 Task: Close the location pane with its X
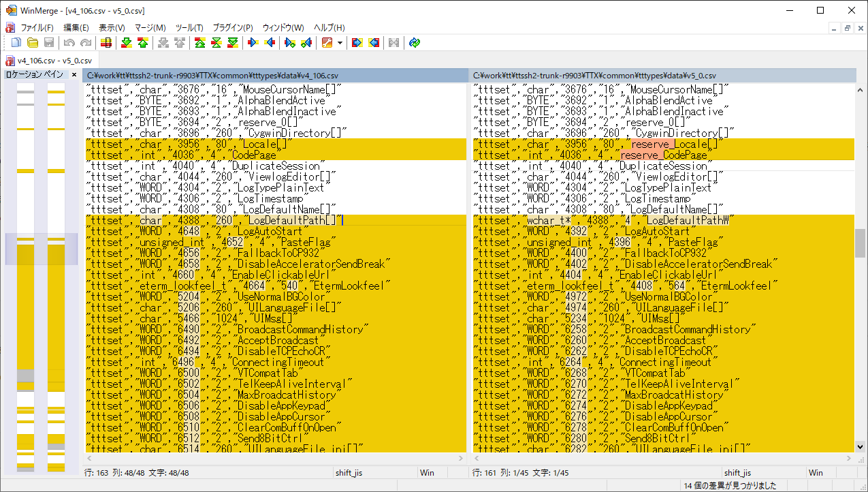tap(74, 74)
